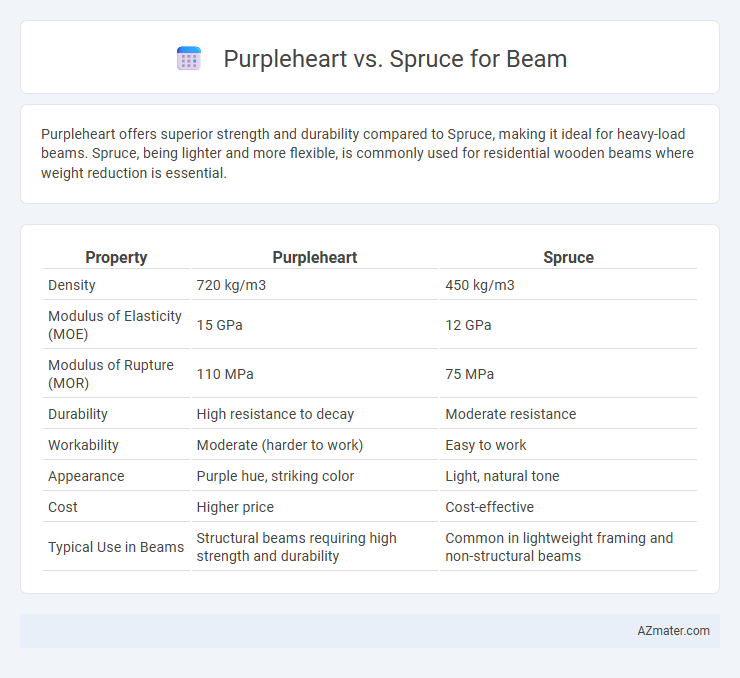Click the 'Modulus of Elasticity (MOE)' label
Viewport: 740px width, 678px height.
pyautogui.click(x=115, y=325)
